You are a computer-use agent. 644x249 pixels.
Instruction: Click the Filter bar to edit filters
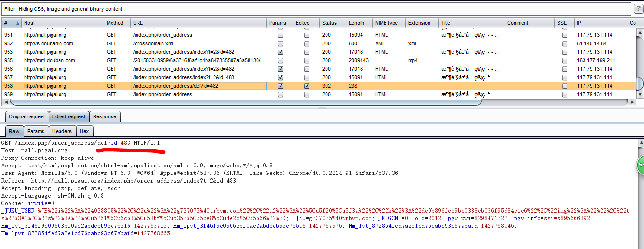click(x=316, y=9)
